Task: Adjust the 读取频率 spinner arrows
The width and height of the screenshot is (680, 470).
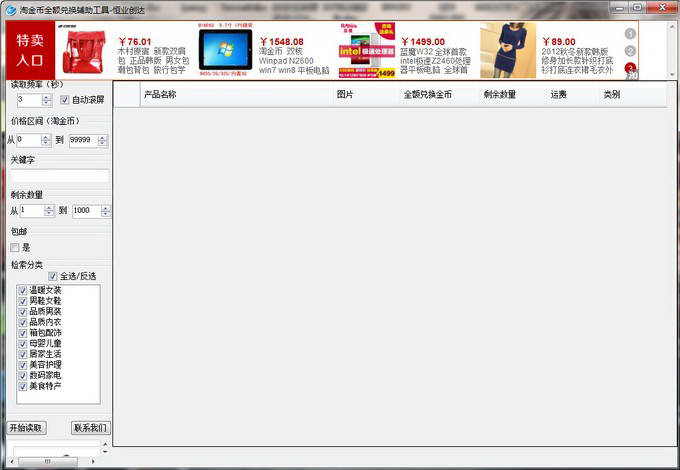Action: tap(46, 100)
